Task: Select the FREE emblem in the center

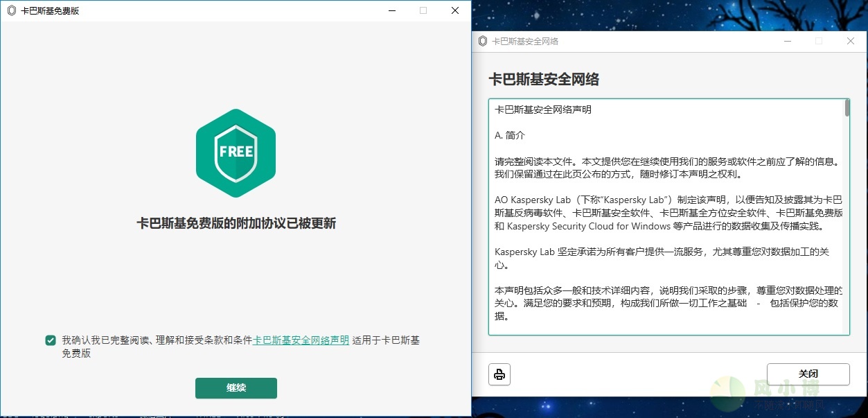Action: (x=236, y=152)
